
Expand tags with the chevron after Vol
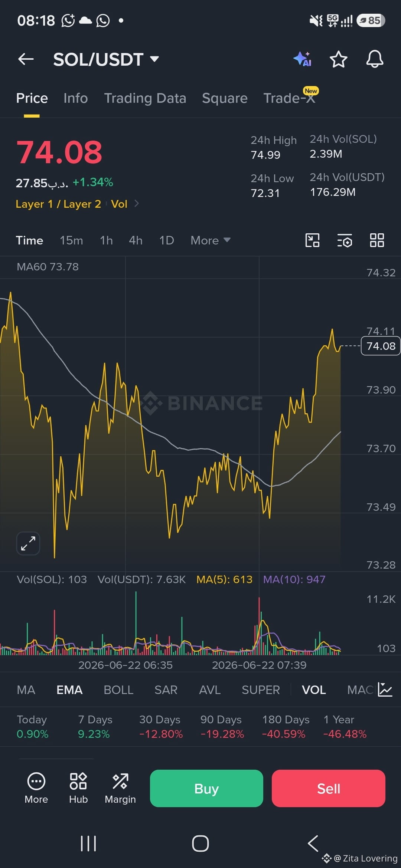pyautogui.click(x=137, y=203)
